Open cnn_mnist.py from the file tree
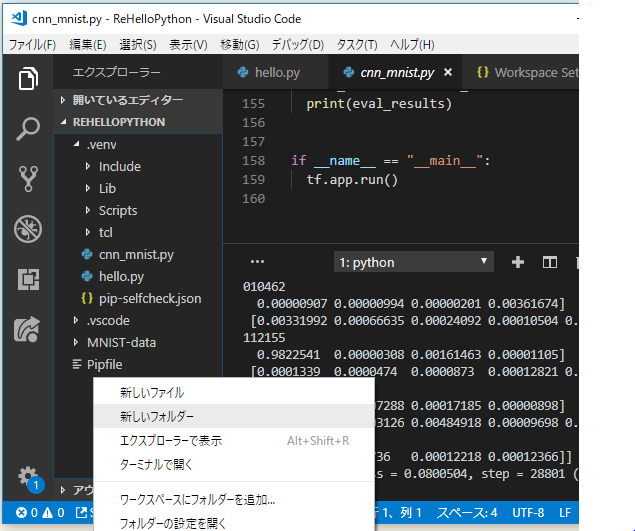Viewport: 635px width, 531px height. (x=136, y=254)
